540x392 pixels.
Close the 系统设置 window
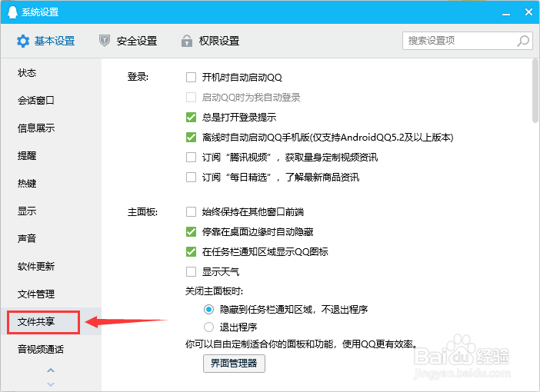click(528, 12)
